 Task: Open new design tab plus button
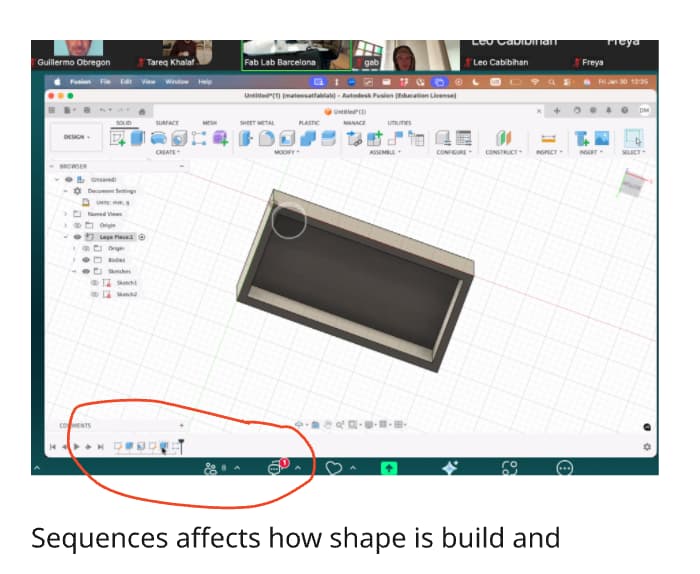(x=557, y=111)
